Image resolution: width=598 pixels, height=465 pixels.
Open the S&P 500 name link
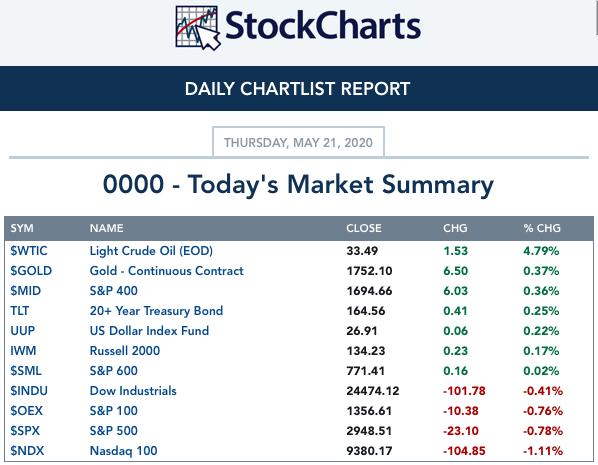114,431
